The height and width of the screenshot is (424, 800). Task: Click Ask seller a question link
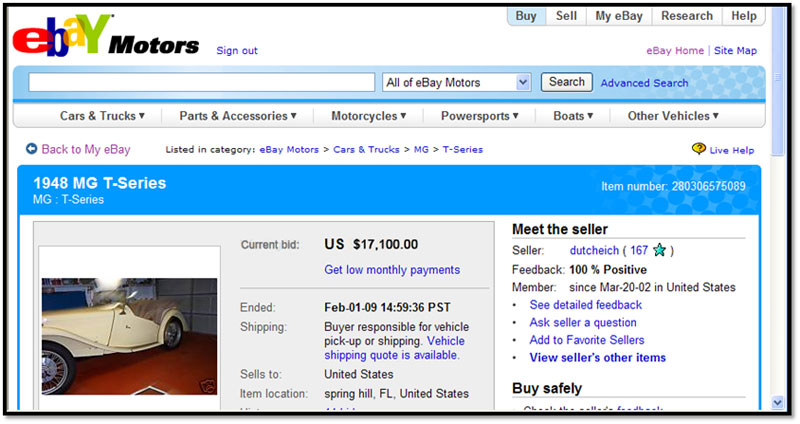583,322
